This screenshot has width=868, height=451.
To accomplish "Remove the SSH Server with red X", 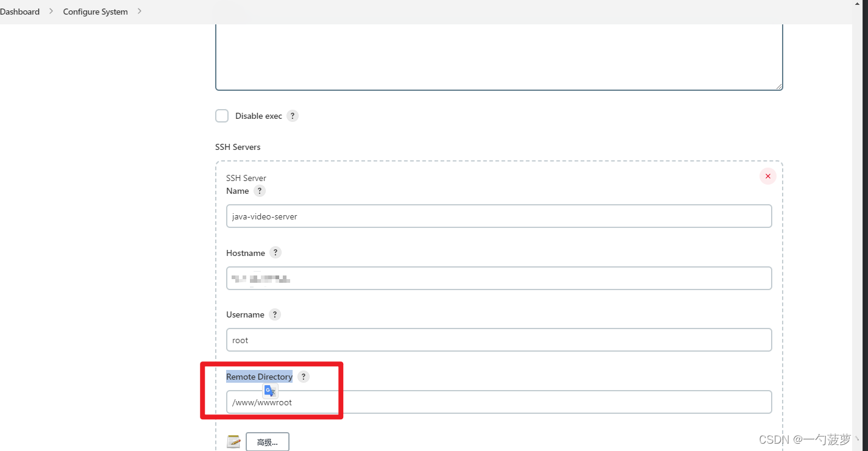I will (767, 176).
